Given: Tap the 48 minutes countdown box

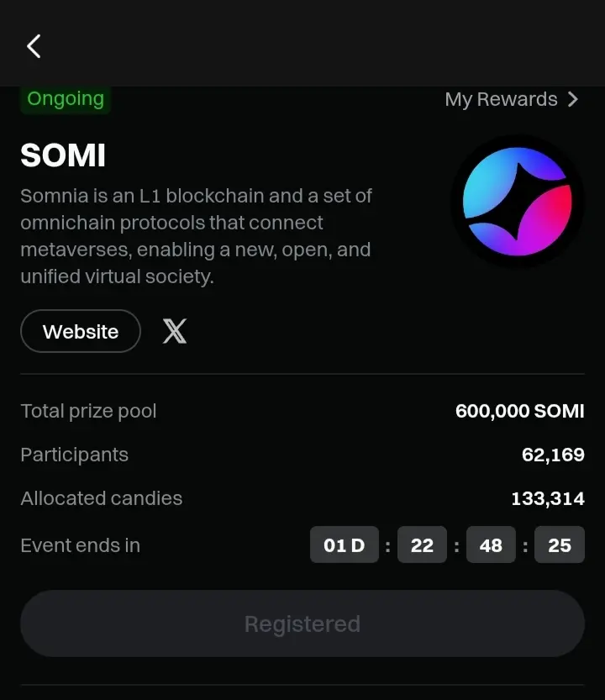Looking at the screenshot, I should (x=491, y=545).
